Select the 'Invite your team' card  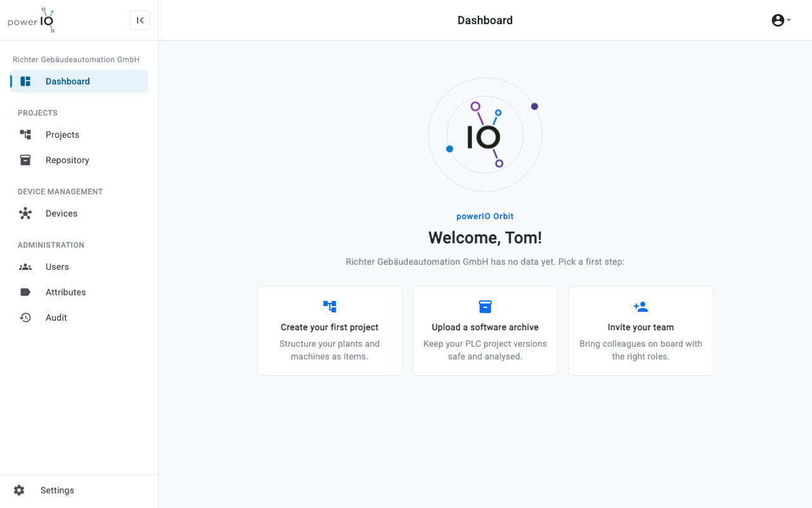pyautogui.click(x=641, y=331)
